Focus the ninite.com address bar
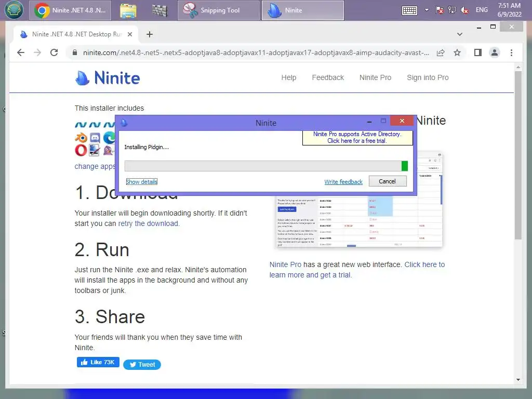Screen dimensions: 532x399 [x=256, y=52]
